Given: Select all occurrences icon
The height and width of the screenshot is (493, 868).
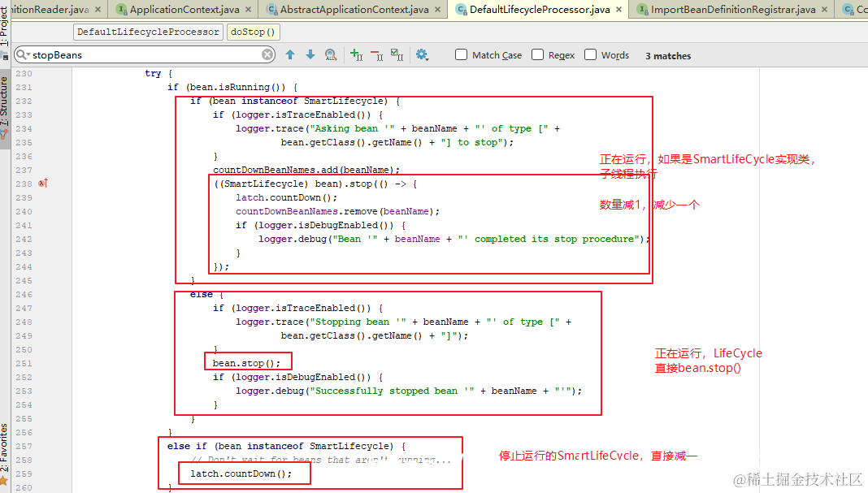Looking at the screenshot, I should pos(397,54).
